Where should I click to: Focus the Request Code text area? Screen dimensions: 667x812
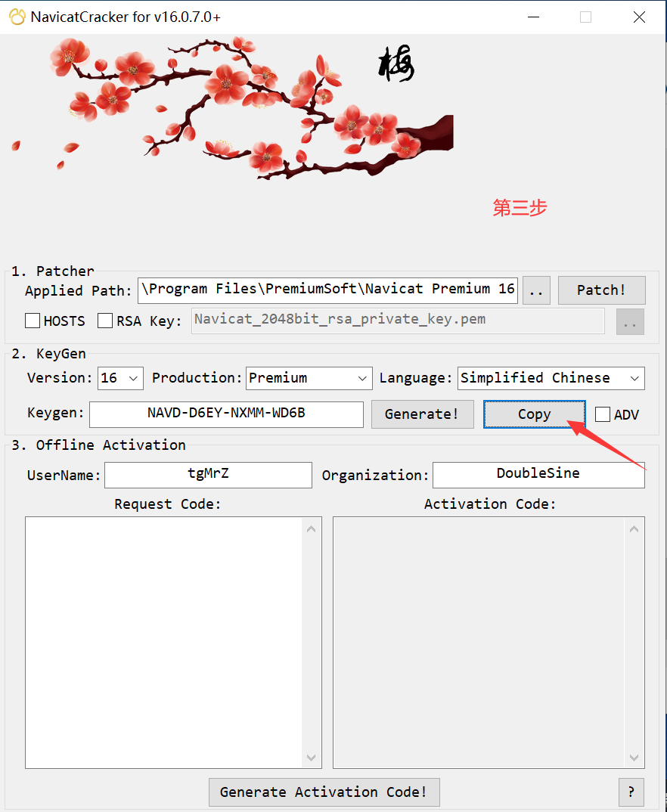coord(164,643)
